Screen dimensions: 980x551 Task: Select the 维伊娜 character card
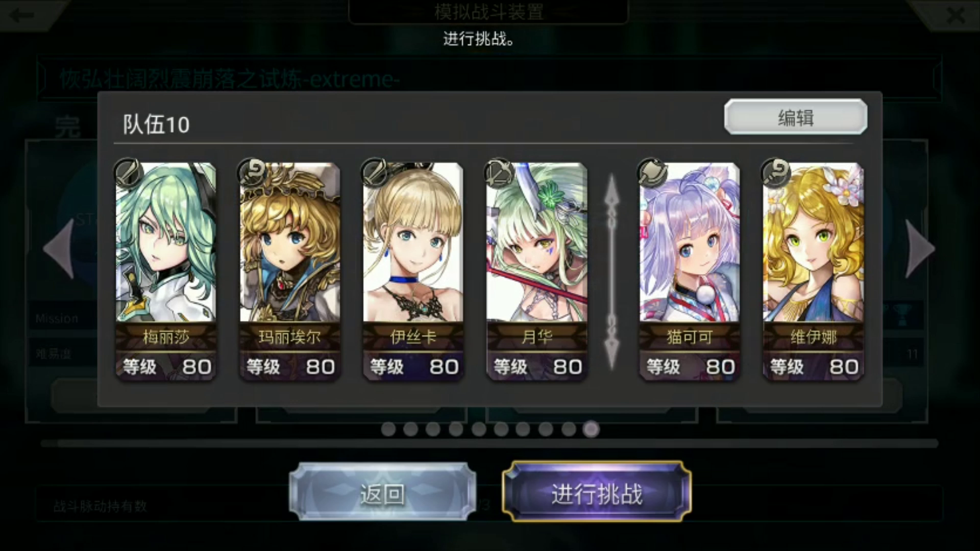point(813,271)
